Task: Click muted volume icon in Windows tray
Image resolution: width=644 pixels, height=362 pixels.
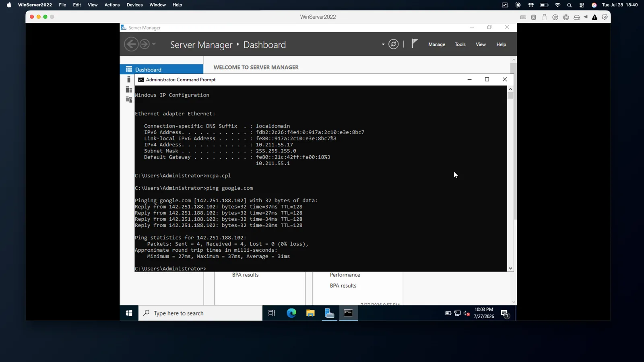Action: (466, 313)
